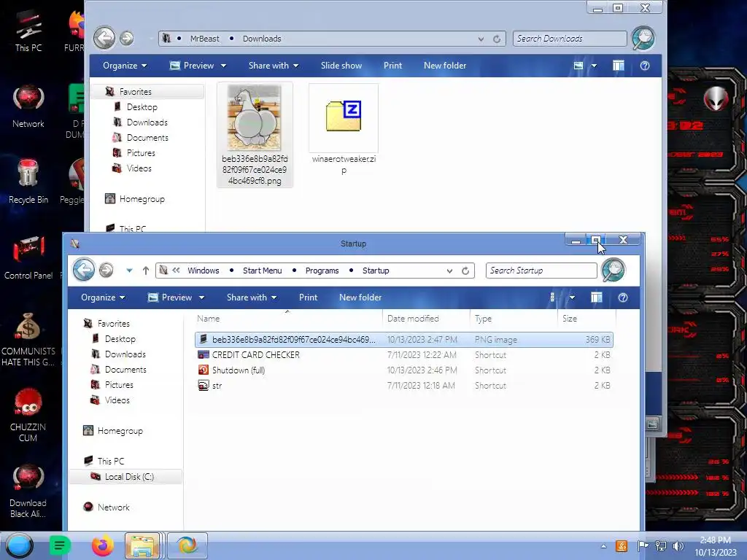Image resolution: width=747 pixels, height=560 pixels.
Task: Open Preview dropdown arrow in Startup toolbar
Action: 201,297
